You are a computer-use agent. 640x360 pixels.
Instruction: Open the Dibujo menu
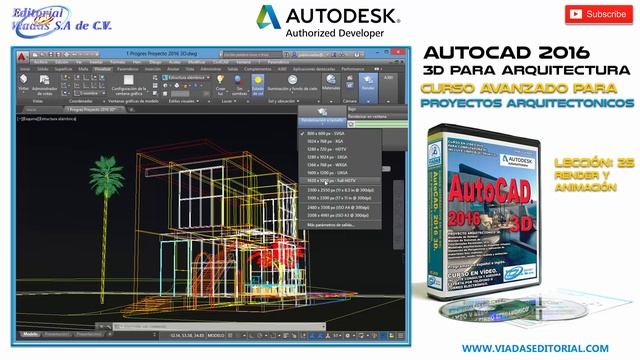point(155,62)
